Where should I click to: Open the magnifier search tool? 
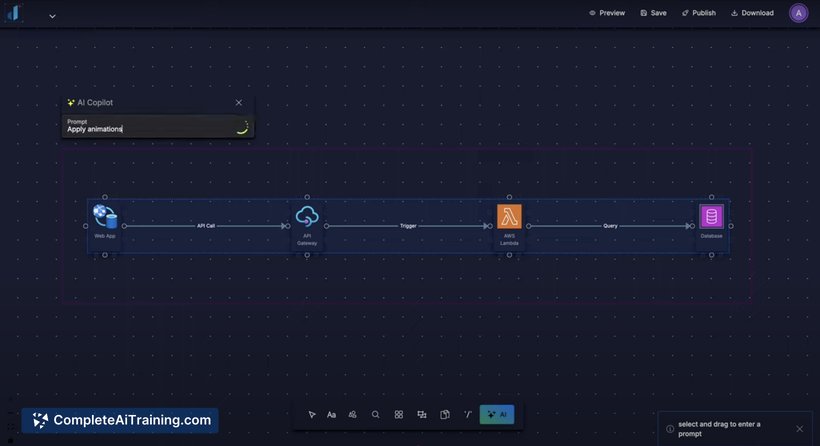pos(375,415)
